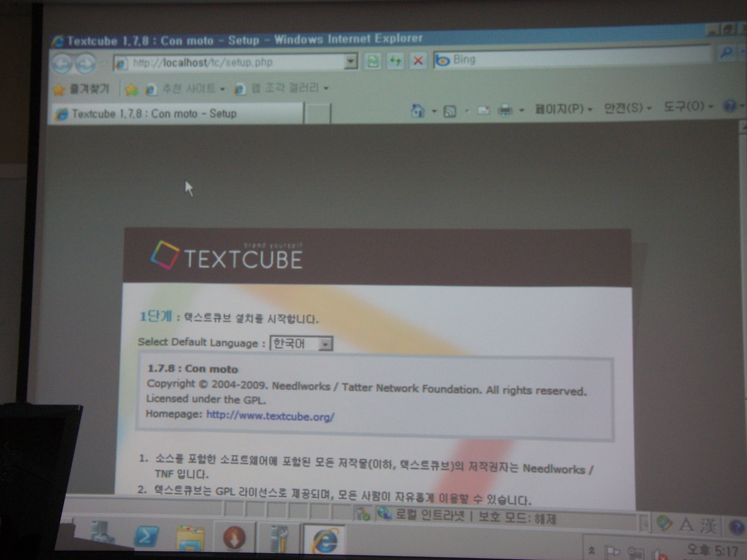The width and height of the screenshot is (747, 560).
Task: Click '1.7.8 : Con moto' version text
Action: (x=193, y=369)
